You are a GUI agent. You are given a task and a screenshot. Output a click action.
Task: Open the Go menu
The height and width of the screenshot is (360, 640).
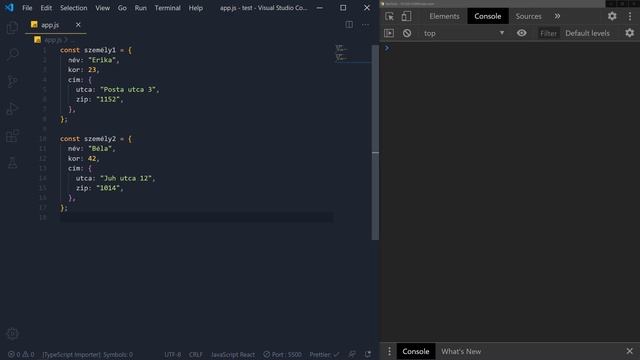click(x=122, y=8)
